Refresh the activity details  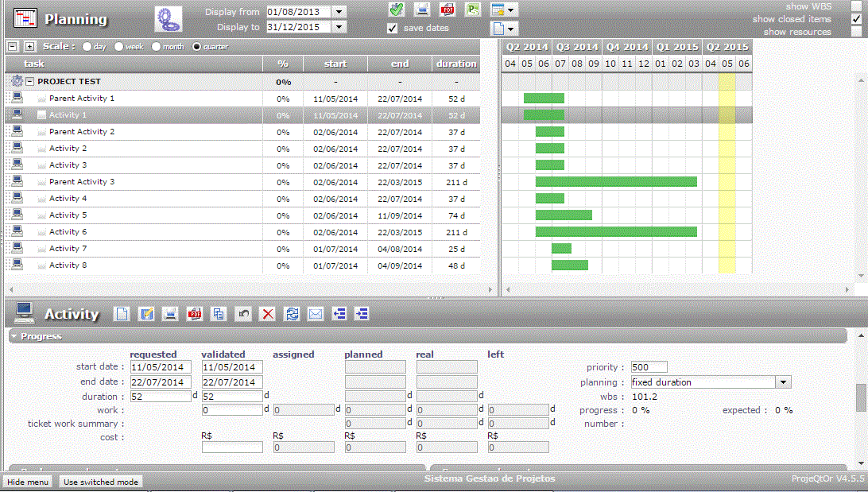[x=292, y=314]
